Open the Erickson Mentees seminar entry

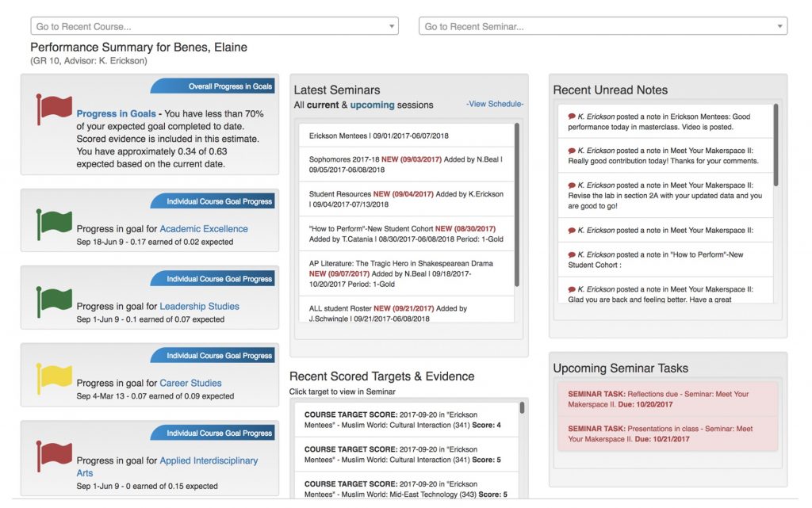[x=407, y=136]
